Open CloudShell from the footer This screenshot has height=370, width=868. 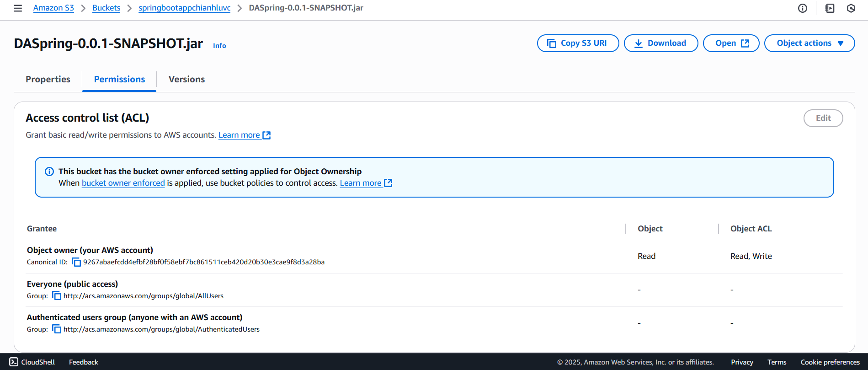(x=32, y=362)
